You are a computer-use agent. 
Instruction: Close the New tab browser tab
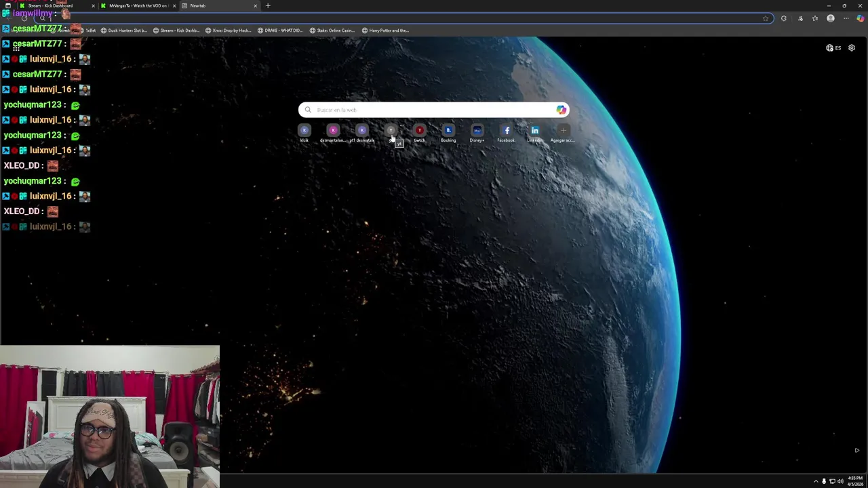(x=256, y=5)
